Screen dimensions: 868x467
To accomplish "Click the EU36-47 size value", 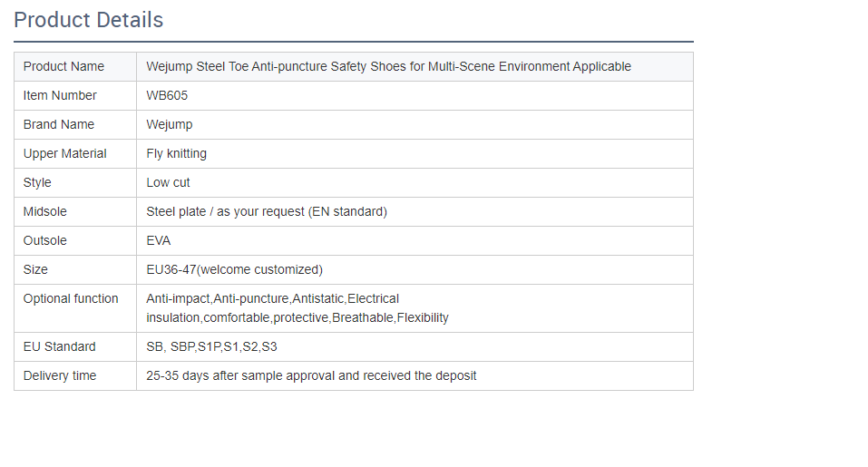I will (x=234, y=269).
